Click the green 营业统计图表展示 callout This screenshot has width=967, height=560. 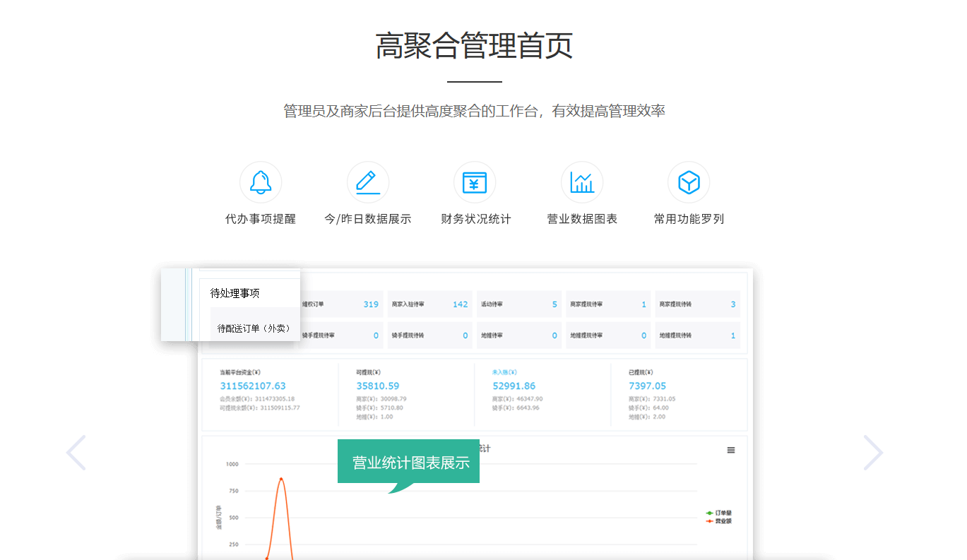coord(410,463)
